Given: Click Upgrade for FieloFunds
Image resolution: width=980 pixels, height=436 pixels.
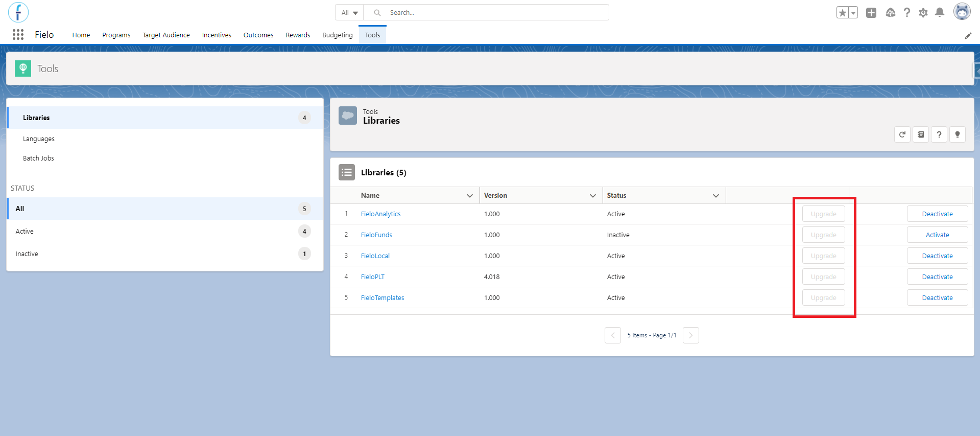Looking at the screenshot, I should (x=824, y=235).
